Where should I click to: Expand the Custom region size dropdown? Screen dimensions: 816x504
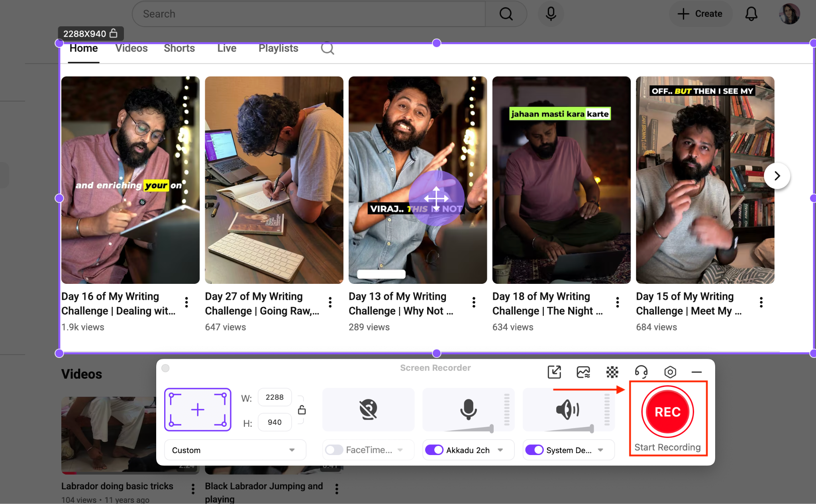pos(235,450)
